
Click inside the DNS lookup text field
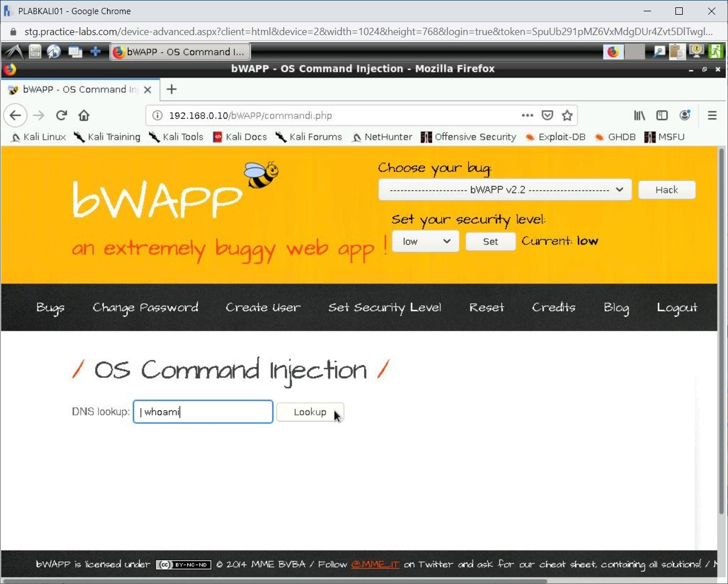pos(203,412)
